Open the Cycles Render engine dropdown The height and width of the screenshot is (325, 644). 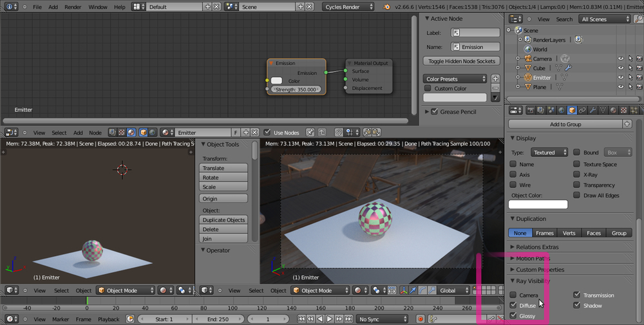coord(349,6)
